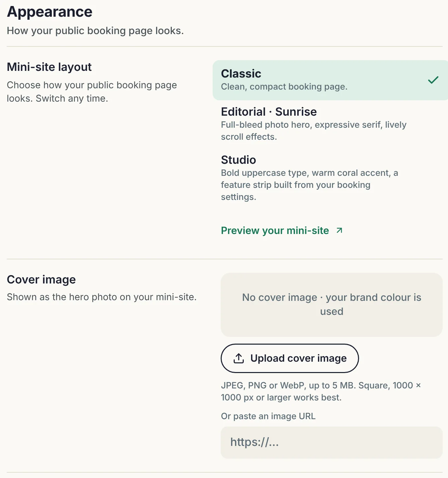Select the Classic layout option

[x=330, y=80]
